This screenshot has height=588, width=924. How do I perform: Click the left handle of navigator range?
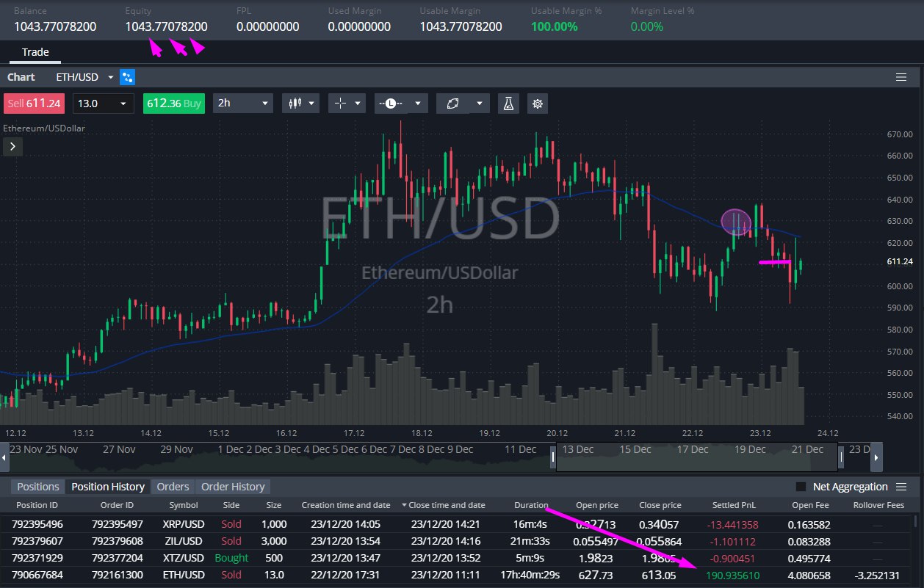pyautogui.click(x=554, y=457)
